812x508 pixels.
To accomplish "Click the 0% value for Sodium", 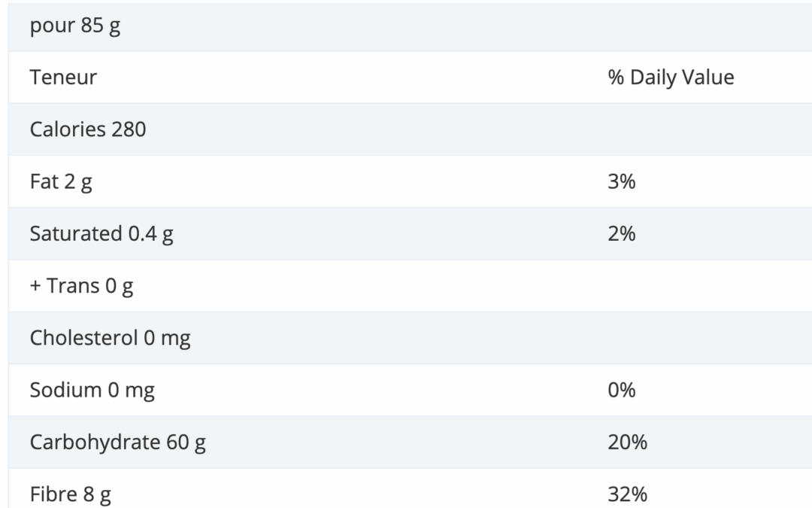I will 622,391.
